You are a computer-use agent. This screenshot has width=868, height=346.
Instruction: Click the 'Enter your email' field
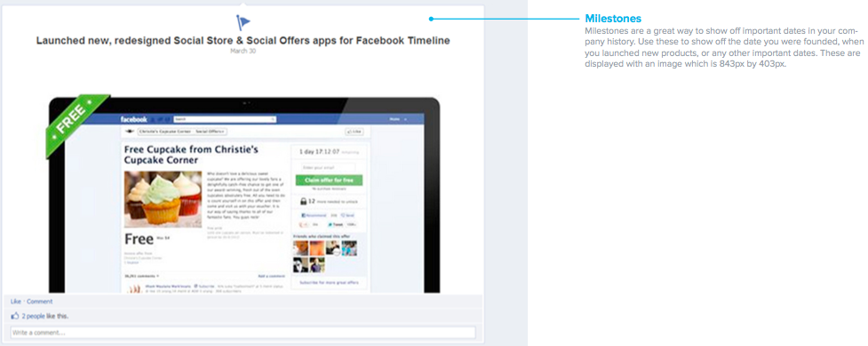pyautogui.click(x=328, y=167)
